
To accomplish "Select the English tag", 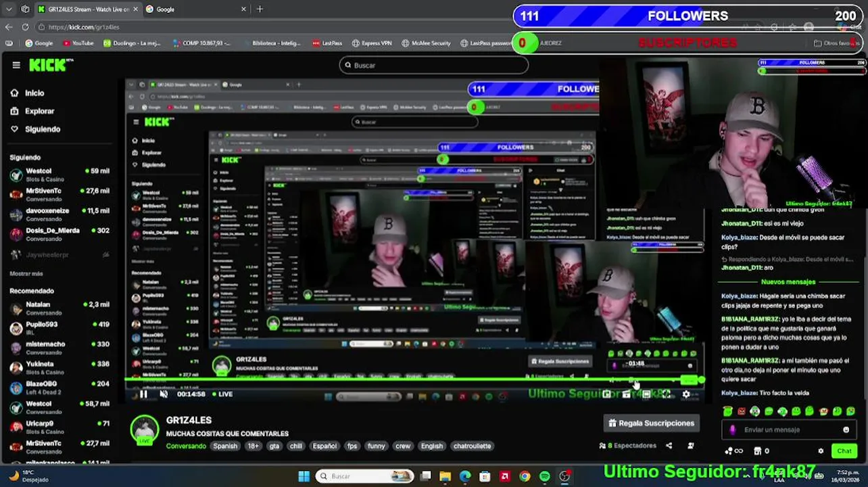I will [432, 446].
